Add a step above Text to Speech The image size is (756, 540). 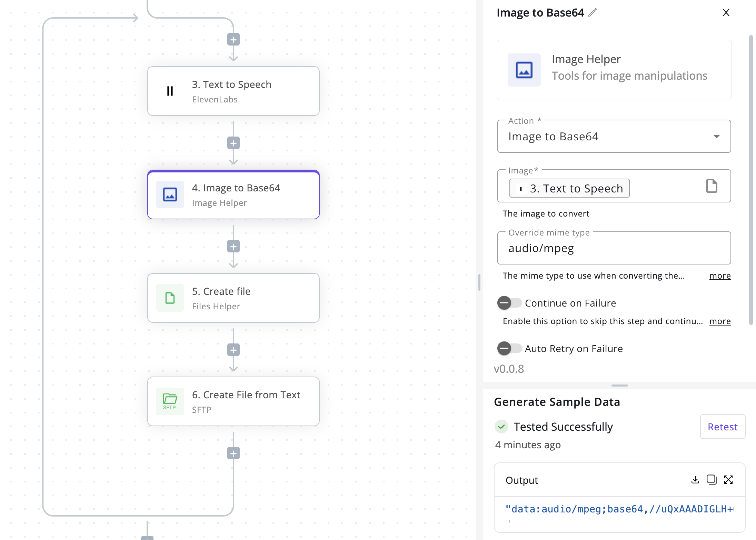(233, 40)
